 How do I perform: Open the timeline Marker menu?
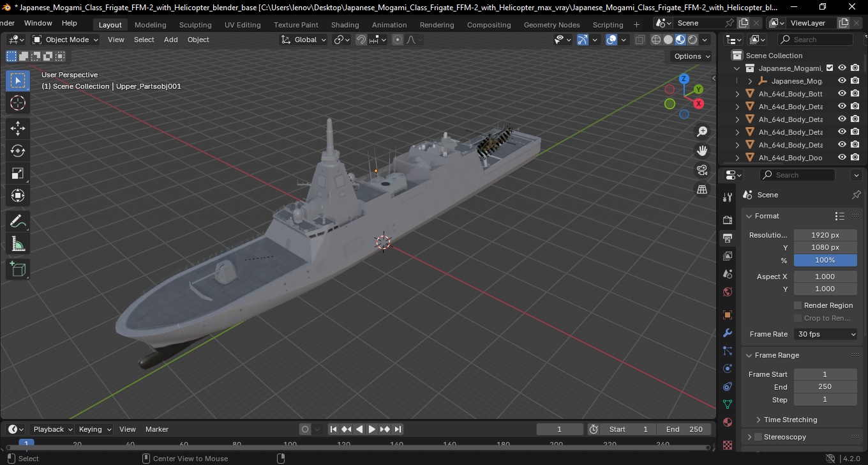[x=157, y=429]
